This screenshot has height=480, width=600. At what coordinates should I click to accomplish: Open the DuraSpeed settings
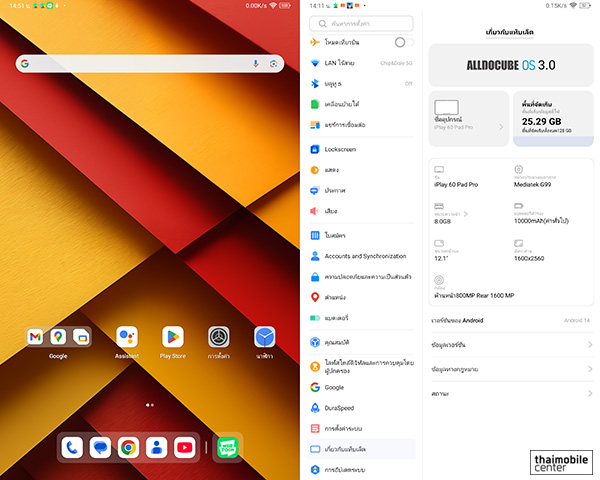pyautogui.click(x=361, y=408)
